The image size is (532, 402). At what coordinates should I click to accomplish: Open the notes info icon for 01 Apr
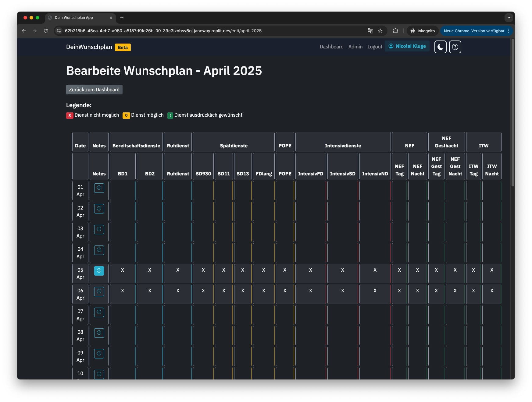point(99,188)
